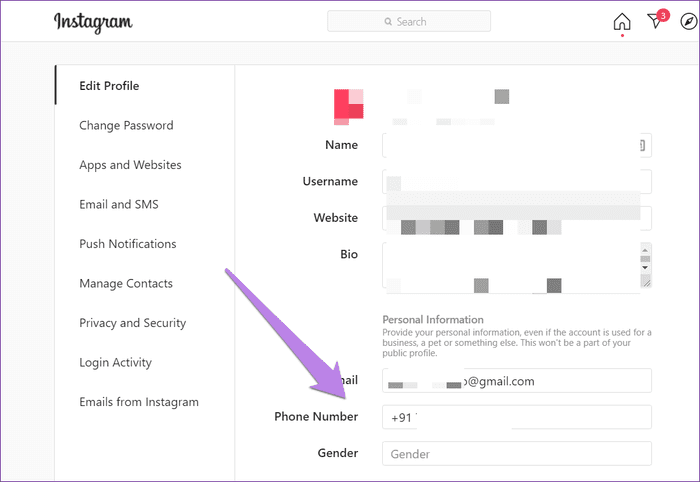Go to the Home feed icon
Screen dimensions: 700x482
[622, 21]
